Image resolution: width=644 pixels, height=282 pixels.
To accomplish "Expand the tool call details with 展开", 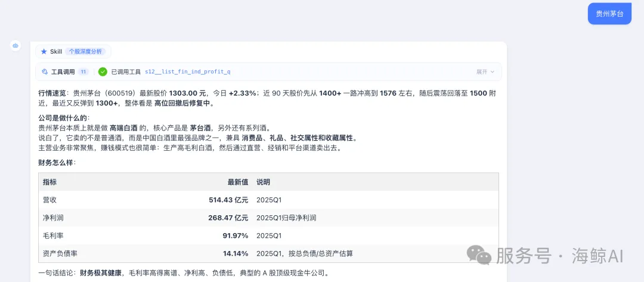I will coord(485,72).
